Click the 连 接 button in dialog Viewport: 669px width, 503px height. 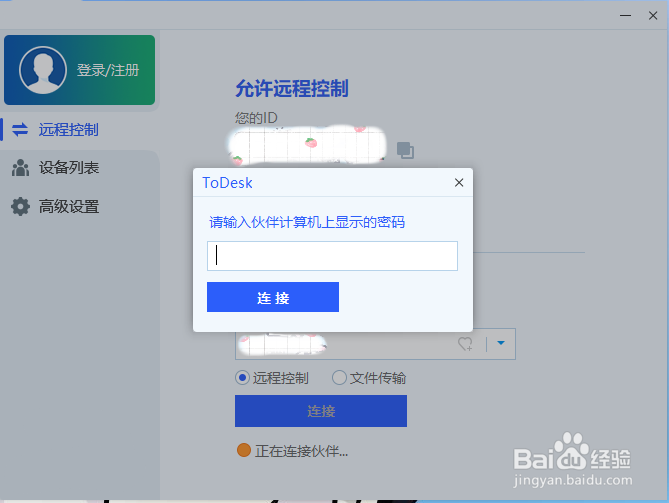pyautogui.click(x=273, y=297)
